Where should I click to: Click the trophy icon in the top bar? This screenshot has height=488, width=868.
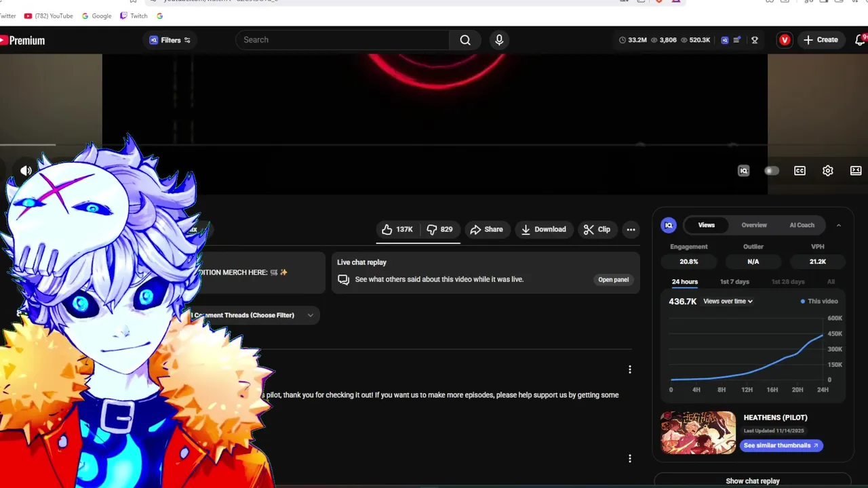[754, 40]
